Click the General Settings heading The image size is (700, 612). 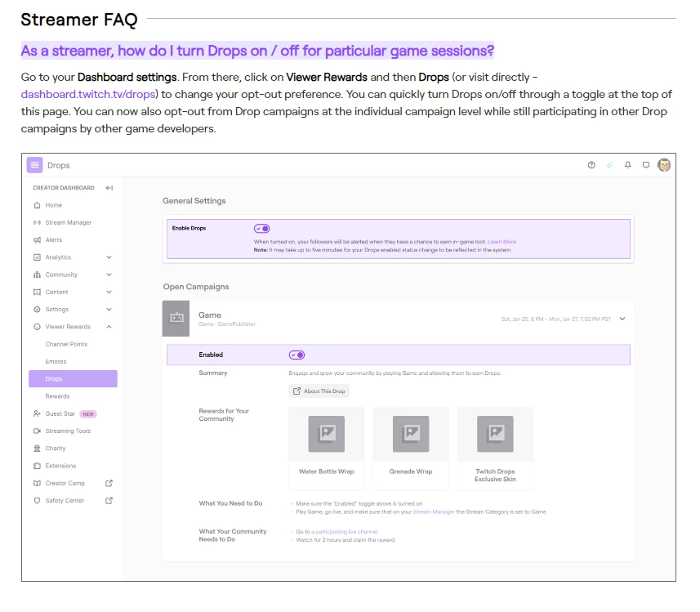194,201
